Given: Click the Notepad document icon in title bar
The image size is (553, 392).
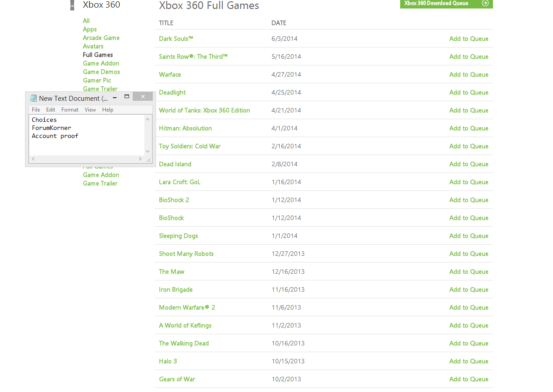Looking at the screenshot, I should coord(33,98).
